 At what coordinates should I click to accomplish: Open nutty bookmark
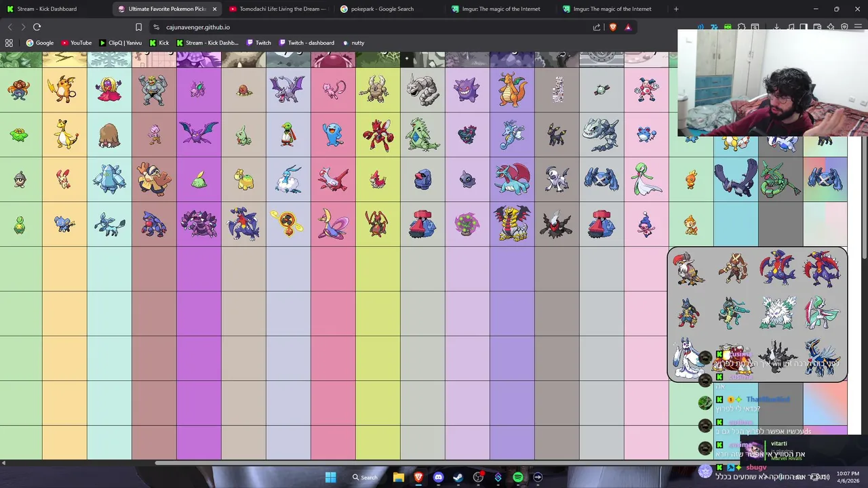pyautogui.click(x=353, y=43)
